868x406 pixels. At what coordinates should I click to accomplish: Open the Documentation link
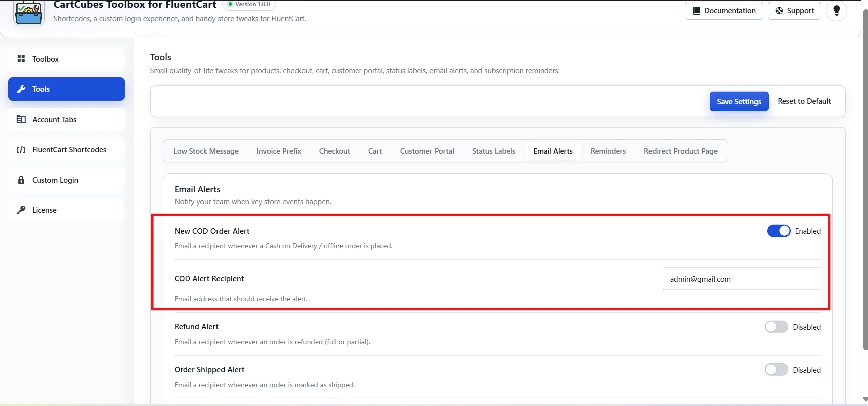pyautogui.click(x=724, y=11)
